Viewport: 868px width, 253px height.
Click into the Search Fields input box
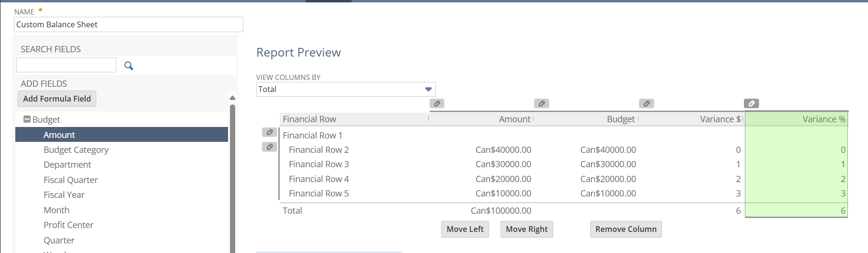[66, 65]
